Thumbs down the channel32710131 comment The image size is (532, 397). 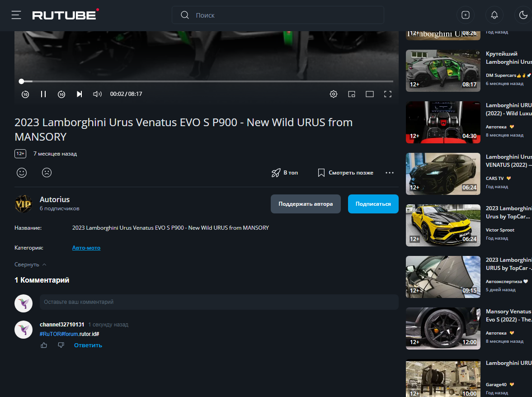pyautogui.click(x=61, y=345)
